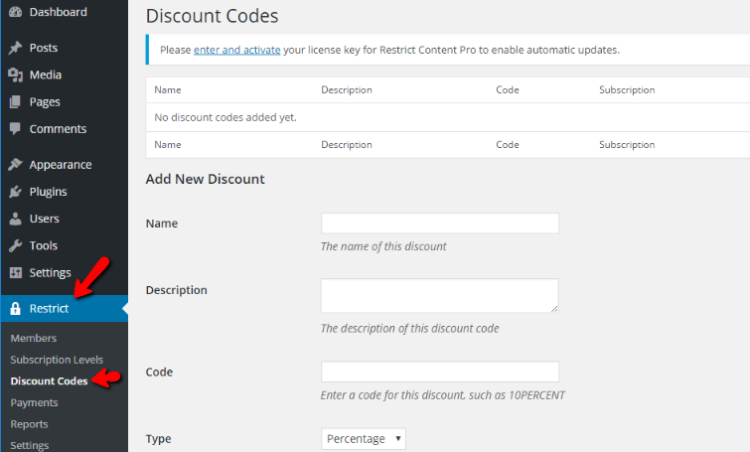Open Media via its camera icon
The width and height of the screenshot is (750, 452).
[15, 75]
